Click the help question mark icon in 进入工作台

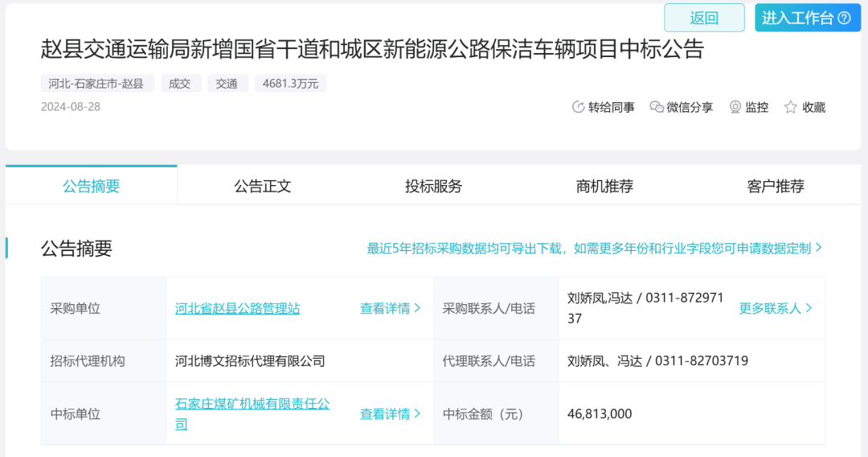coord(845,19)
